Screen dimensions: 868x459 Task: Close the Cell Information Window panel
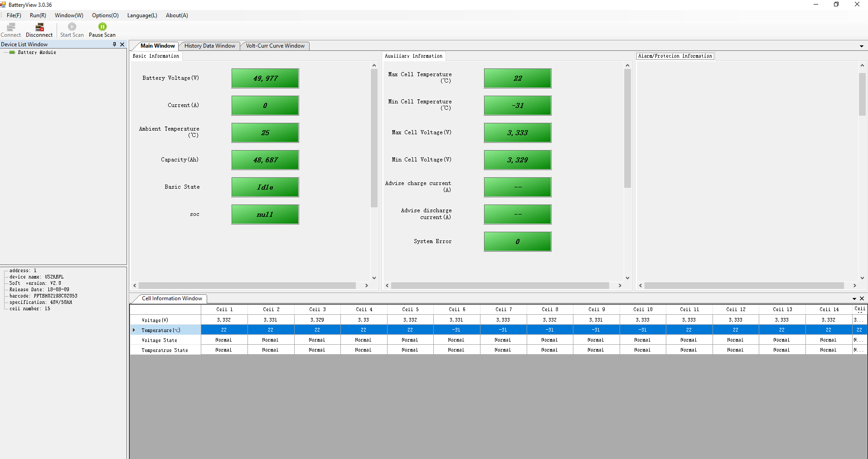pyautogui.click(x=862, y=298)
